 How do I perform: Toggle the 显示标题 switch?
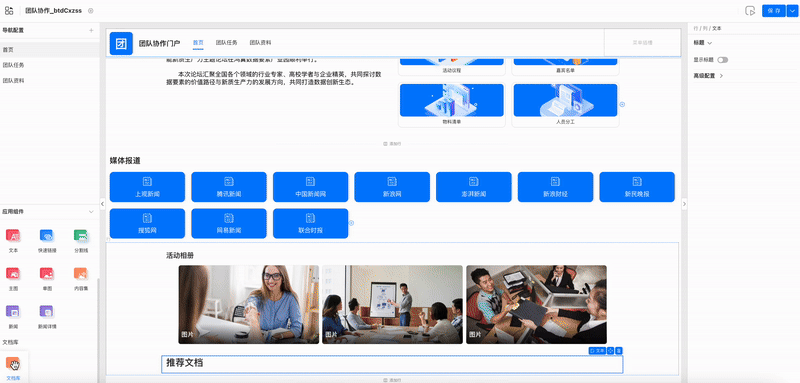[x=722, y=60]
